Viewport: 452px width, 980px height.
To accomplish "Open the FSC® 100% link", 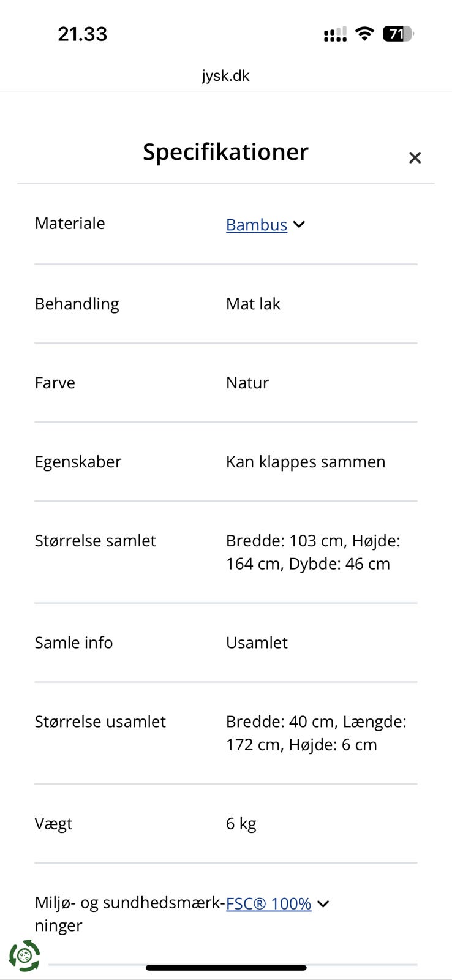I will [268, 903].
